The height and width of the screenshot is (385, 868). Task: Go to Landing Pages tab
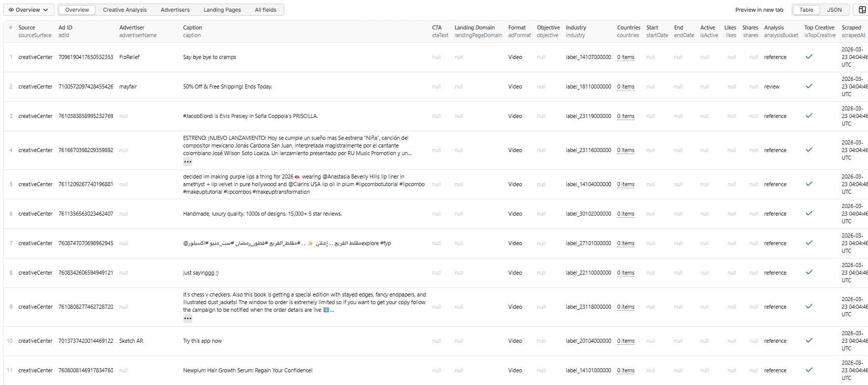tap(222, 10)
